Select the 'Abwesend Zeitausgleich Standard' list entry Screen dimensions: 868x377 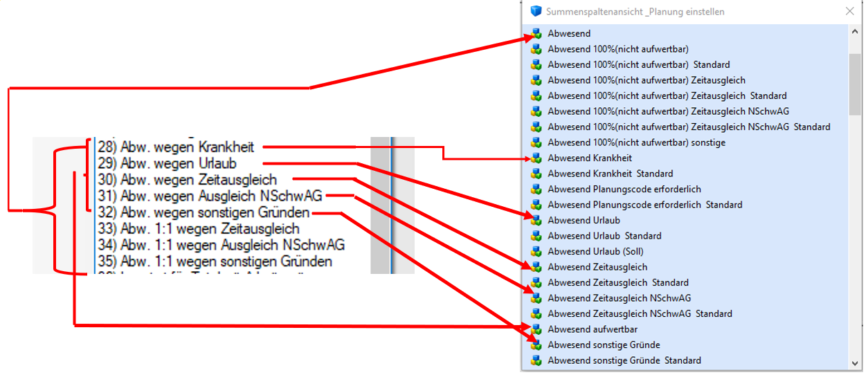click(617, 283)
